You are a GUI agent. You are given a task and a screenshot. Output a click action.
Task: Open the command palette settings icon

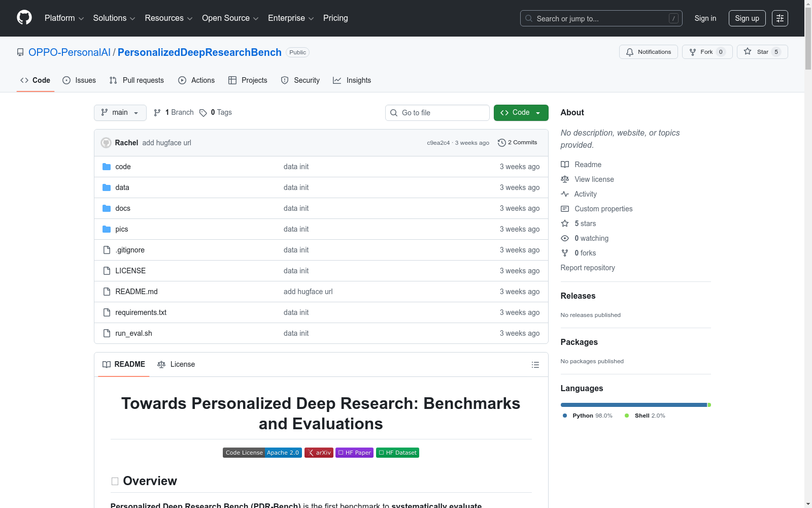coord(780,18)
